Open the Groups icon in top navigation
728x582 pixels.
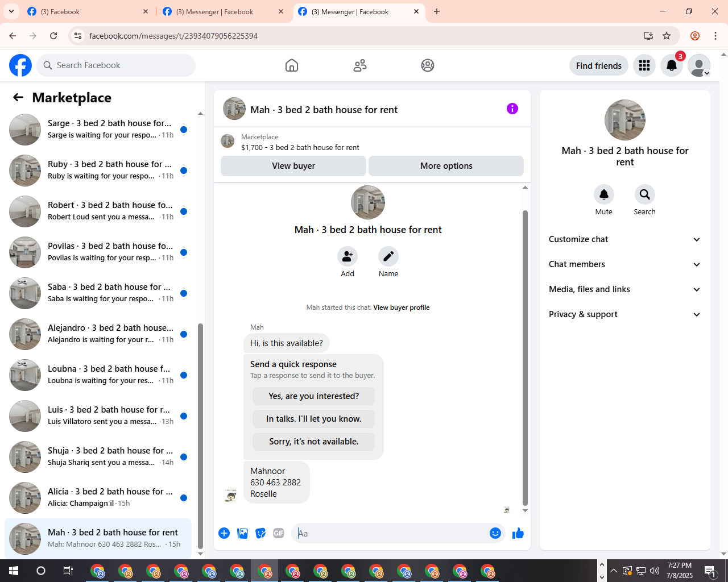428,65
